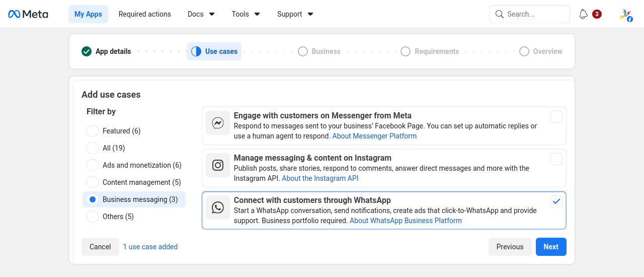Go to the Requirements step
644x277 pixels.
(430, 51)
